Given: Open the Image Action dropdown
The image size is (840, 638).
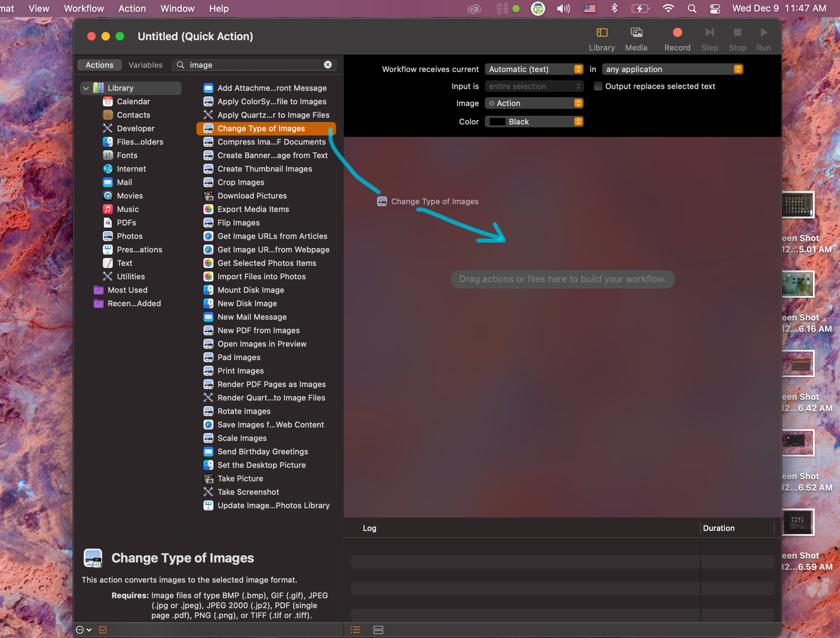Looking at the screenshot, I should coord(534,103).
